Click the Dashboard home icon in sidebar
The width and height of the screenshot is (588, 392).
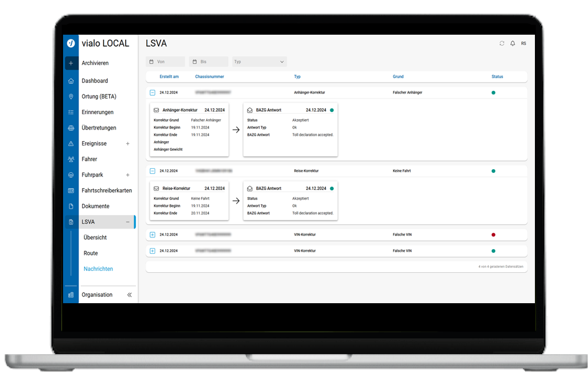click(71, 81)
